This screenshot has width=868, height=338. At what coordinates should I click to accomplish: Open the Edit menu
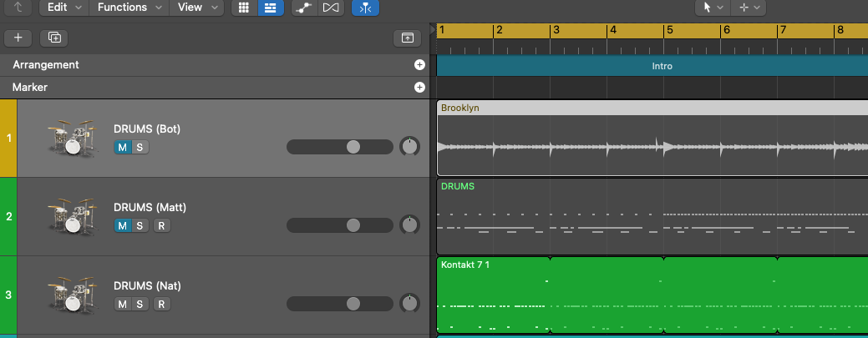pos(64,8)
